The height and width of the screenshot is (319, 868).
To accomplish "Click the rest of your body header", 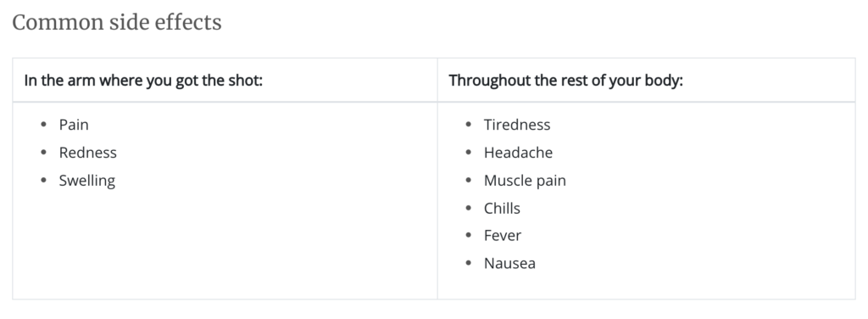I will click(565, 81).
